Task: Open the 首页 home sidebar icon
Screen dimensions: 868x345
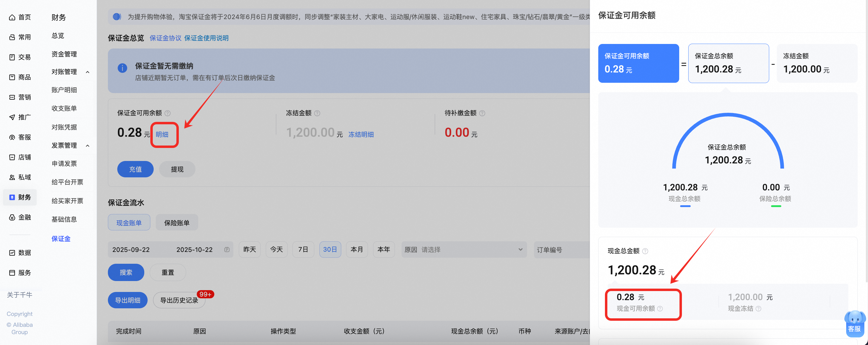Action: pyautogui.click(x=12, y=17)
